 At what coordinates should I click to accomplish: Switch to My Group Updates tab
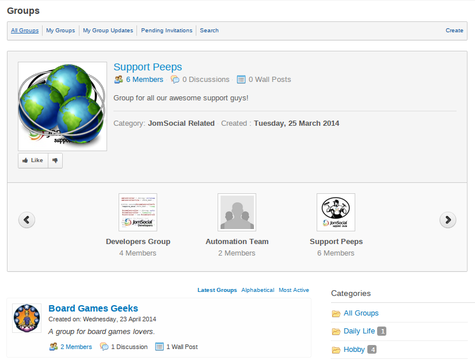108,30
